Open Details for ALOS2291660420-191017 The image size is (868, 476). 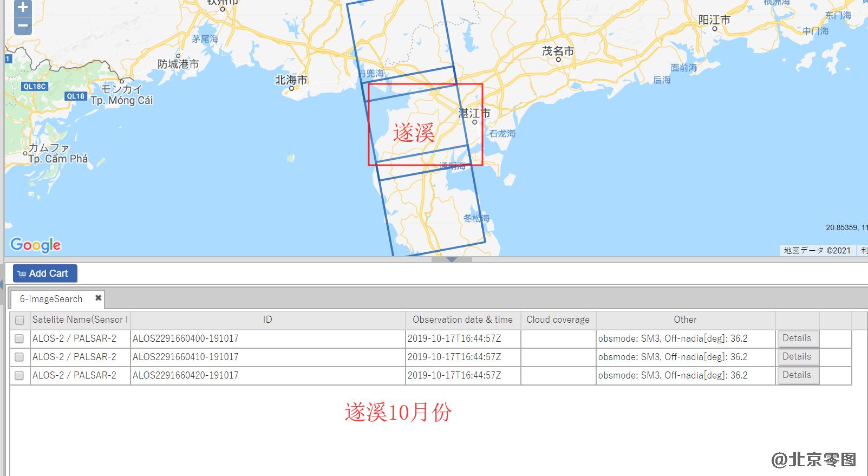(797, 375)
